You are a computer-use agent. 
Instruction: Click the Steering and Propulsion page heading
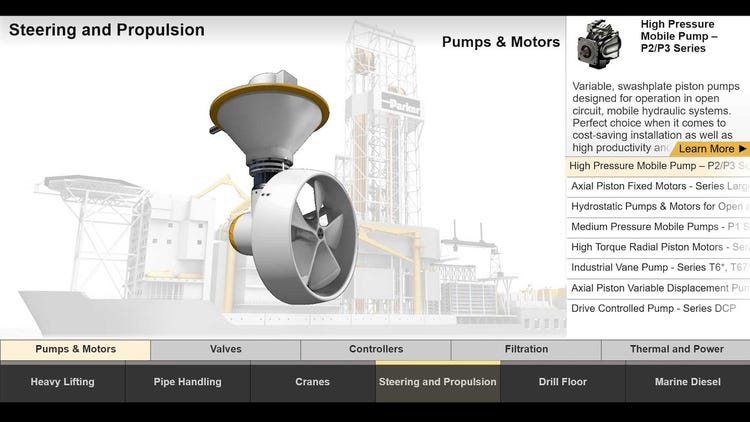[x=107, y=30]
